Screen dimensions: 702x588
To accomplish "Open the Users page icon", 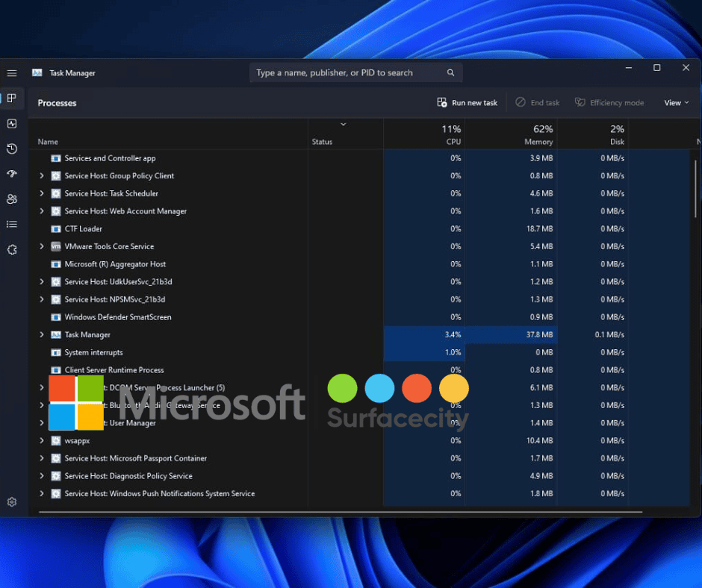I will point(12,199).
